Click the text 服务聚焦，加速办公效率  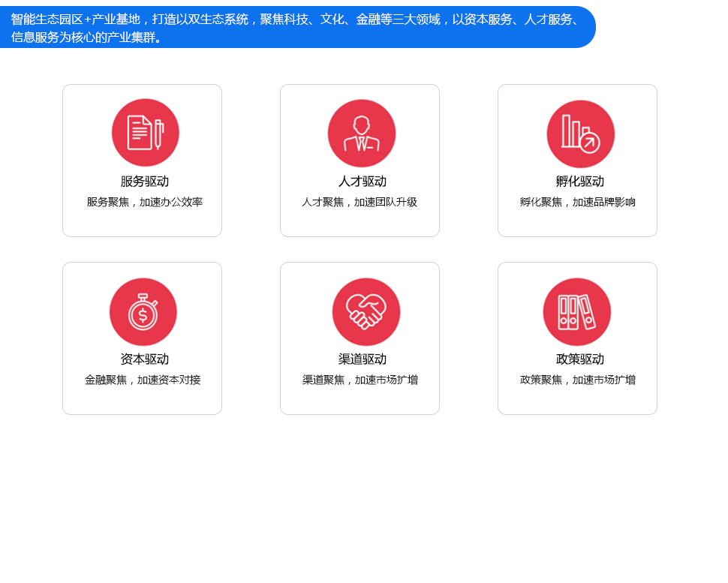pos(144,202)
